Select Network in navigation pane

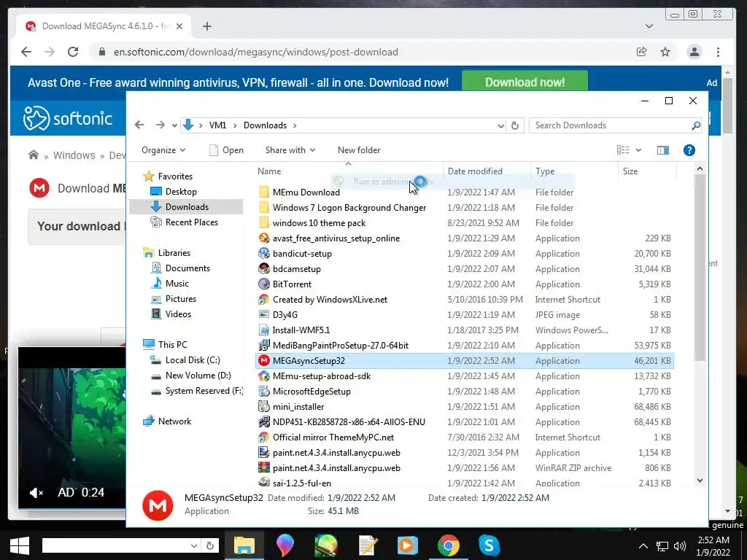tap(174, 421)
